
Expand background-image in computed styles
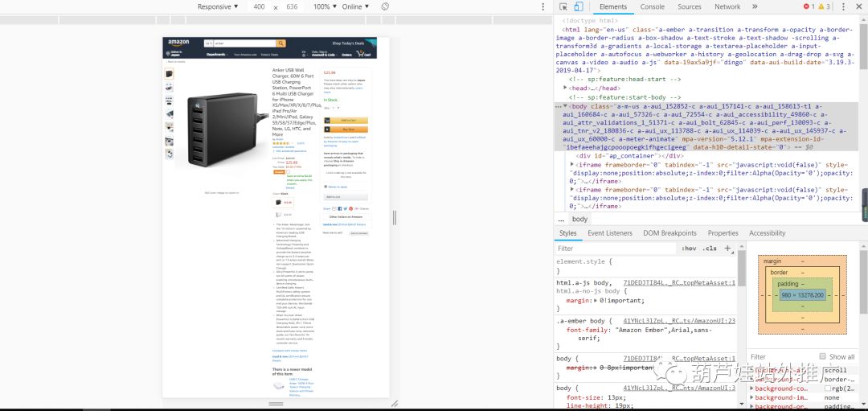[x=751, y=397]
